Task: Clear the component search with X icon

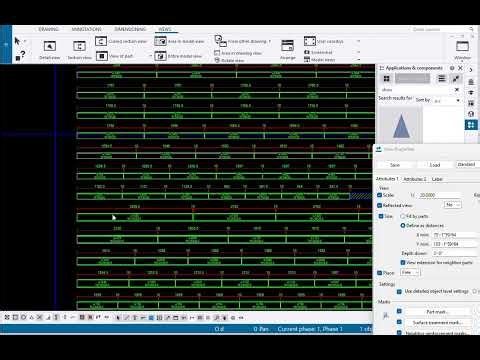Action: [x=457, y=90]
